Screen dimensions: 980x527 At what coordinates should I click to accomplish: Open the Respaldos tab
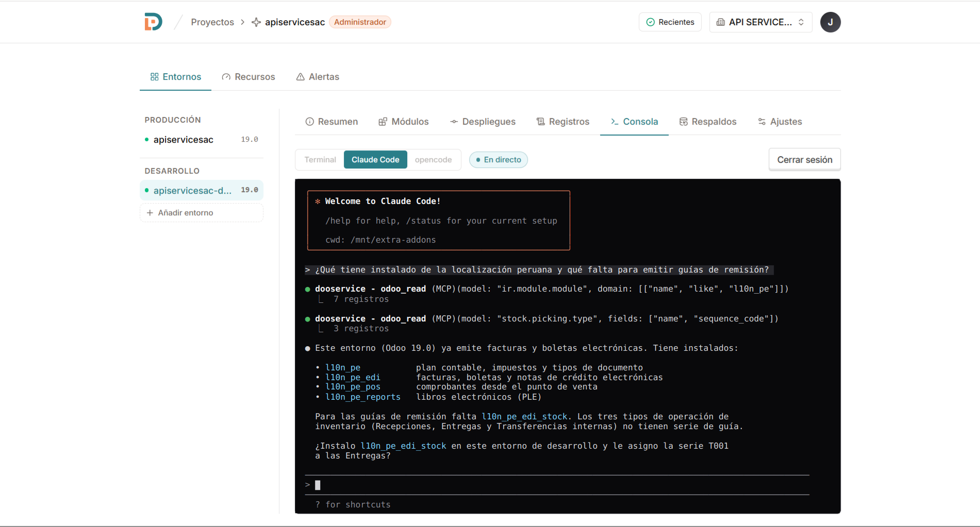pos(708,122)
